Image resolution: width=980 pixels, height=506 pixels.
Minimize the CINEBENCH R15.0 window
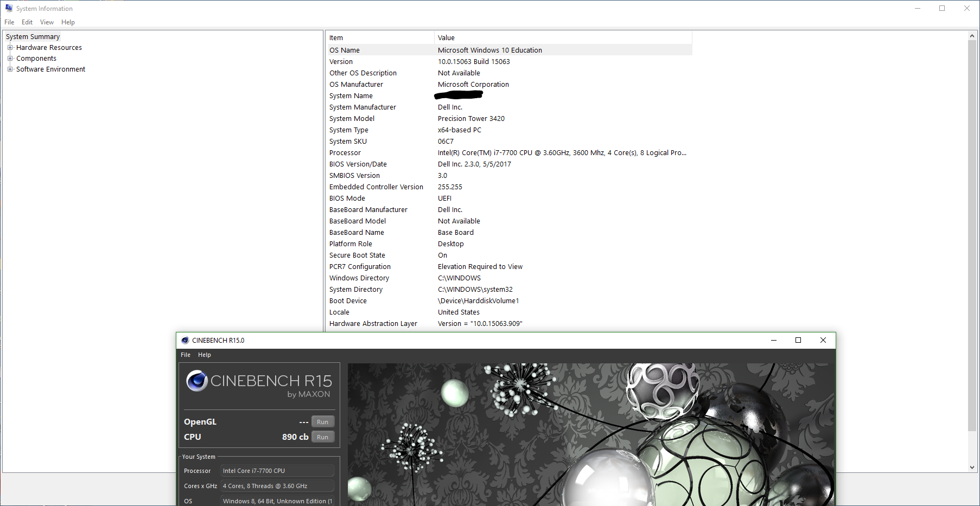coord(774,340)
